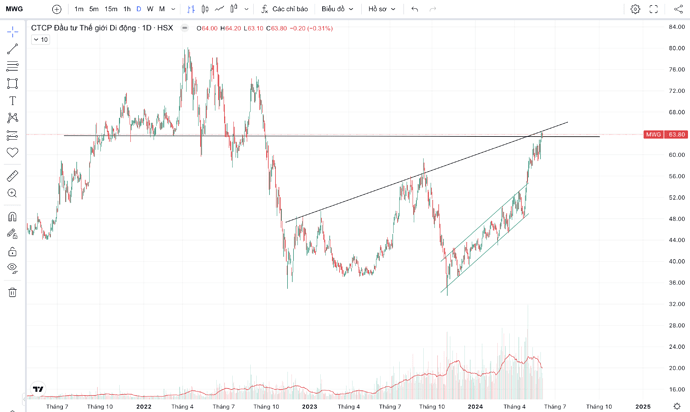Select the 1m timeframe

pyautogui.click(x=79, y=9)
